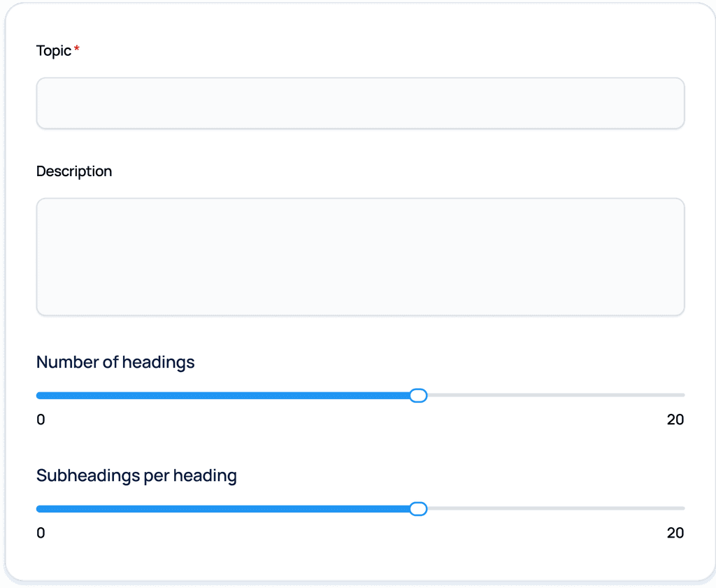The image size is (716, 588).
Task: Click the Number of headings label
Action: 115,362
